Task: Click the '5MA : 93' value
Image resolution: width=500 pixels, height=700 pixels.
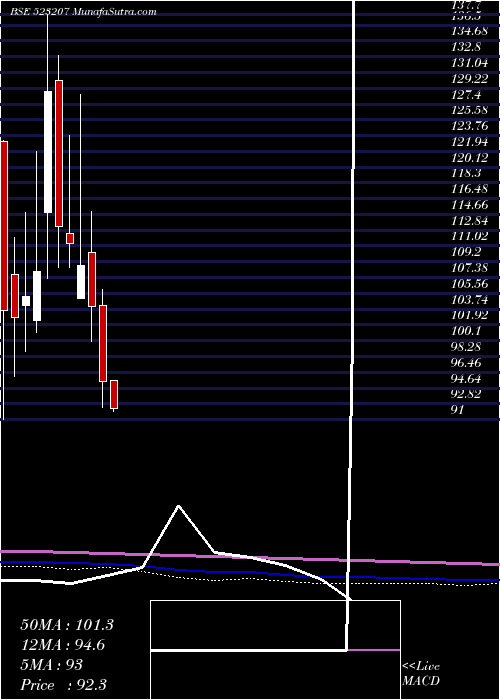Action: click(x=51, y=665)
